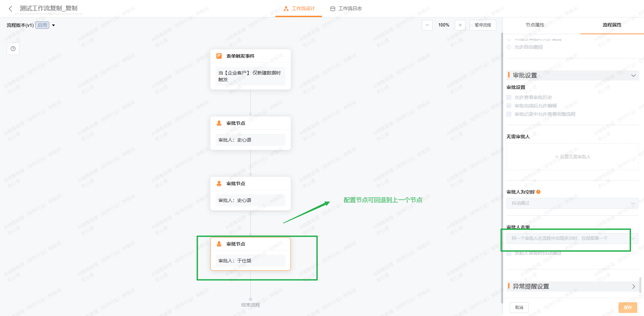Select the 允许自由撤回 radio button
644x316 pixels.
click(x=509, y=47)
